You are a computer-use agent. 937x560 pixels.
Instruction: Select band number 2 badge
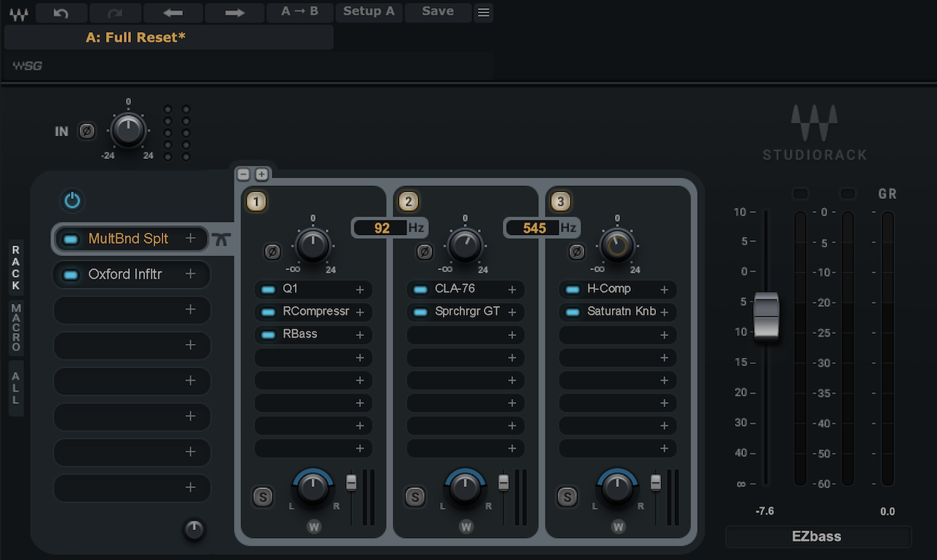click(408, 201)
